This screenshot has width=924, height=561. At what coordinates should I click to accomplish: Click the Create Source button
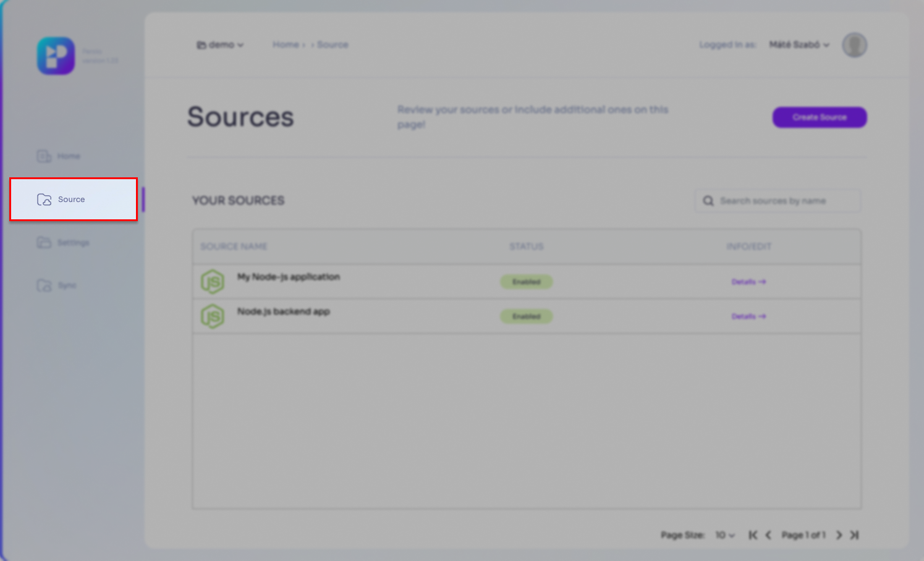[x=819, y=117]
